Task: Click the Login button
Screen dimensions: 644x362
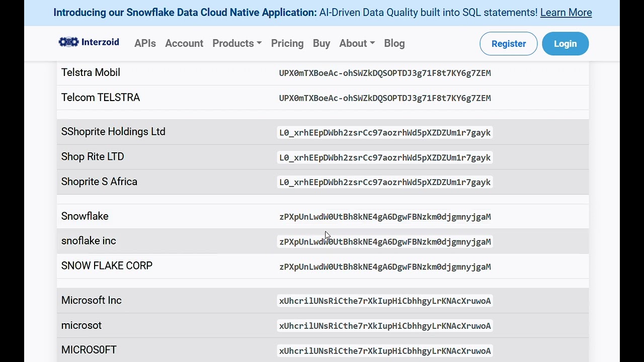Action: pos(566,44)
